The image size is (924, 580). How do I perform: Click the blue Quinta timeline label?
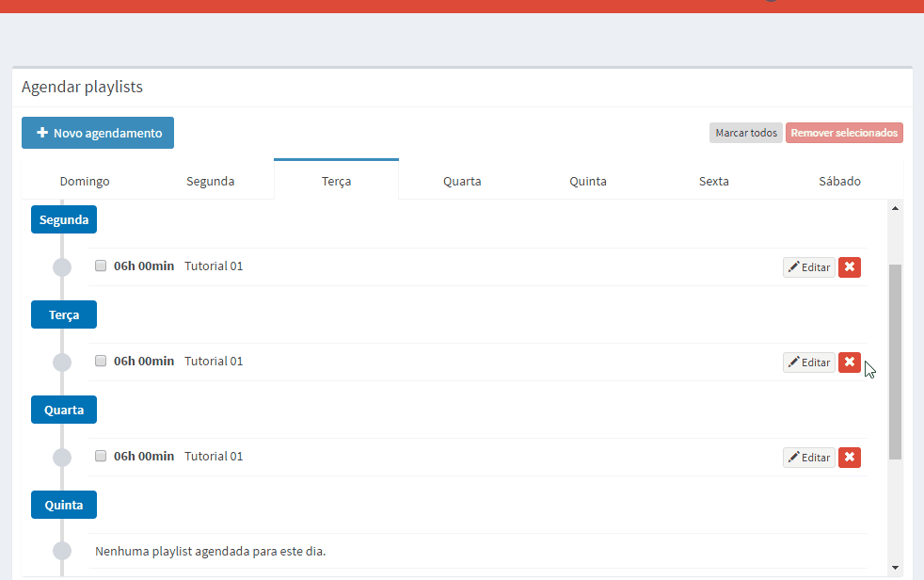[x=64, y=505]
